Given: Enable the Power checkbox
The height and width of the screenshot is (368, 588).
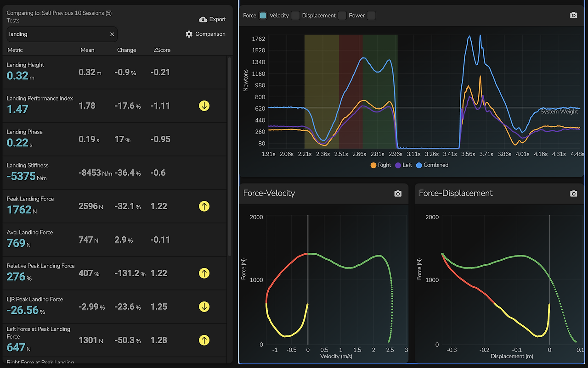Looking at the screenshot, I should (371, 16).
